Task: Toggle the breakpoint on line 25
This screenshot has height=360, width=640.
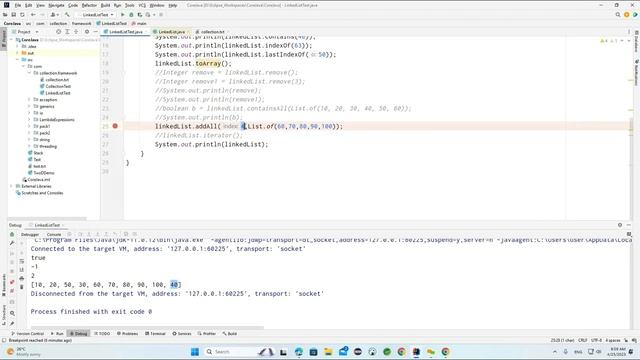Action: (115, 126)
